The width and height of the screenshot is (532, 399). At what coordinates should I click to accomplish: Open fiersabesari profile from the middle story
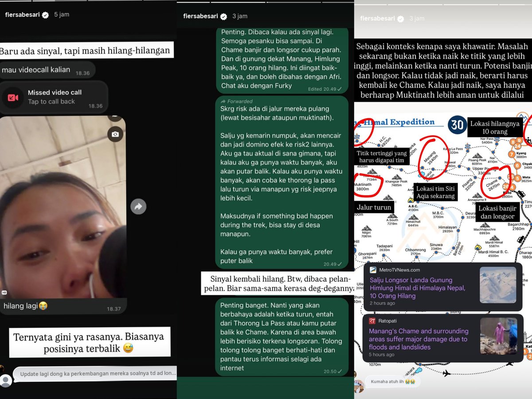pos(200,16)
